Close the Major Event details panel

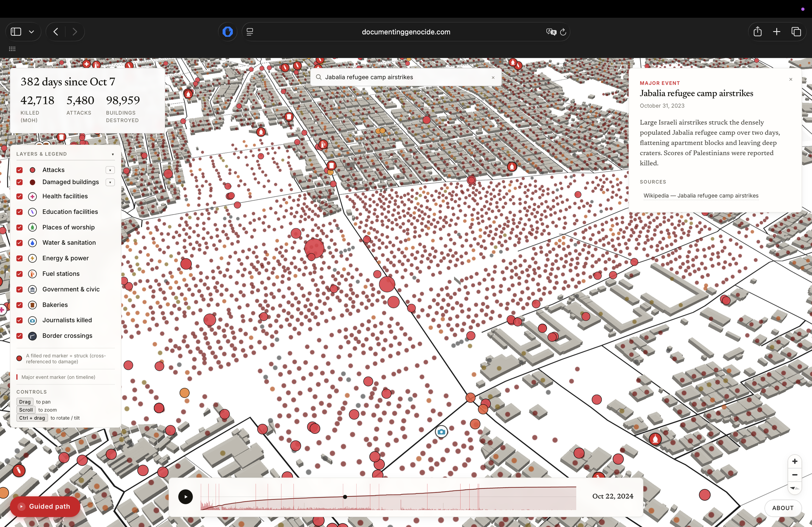click(791, 80)
